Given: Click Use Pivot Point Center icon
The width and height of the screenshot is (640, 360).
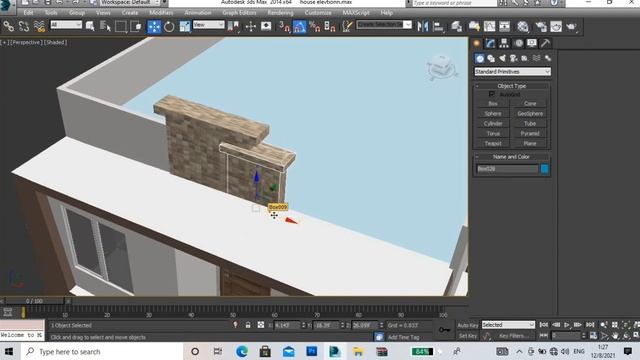Looking at the screenshot, I should pyautogui.click(x=233, y=27).
